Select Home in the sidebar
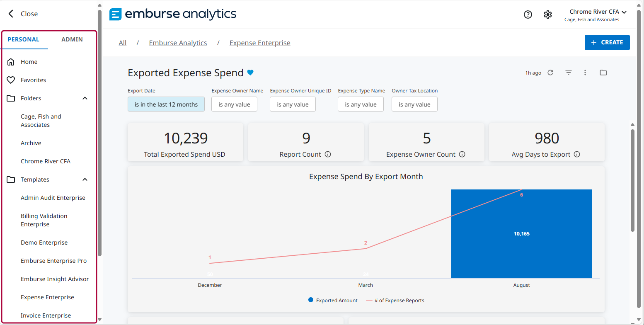644x325 pixels. 29,62
